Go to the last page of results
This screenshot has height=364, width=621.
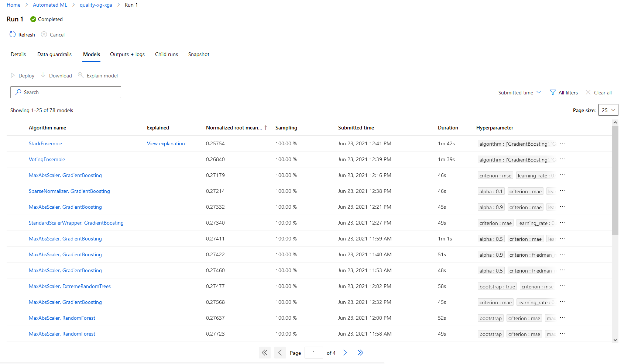pos(360,353)
